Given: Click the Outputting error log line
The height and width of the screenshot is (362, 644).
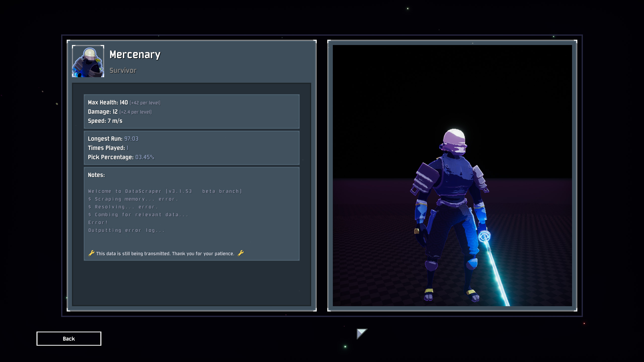Looking at the screenshot, I should click(x=126, y=230).
